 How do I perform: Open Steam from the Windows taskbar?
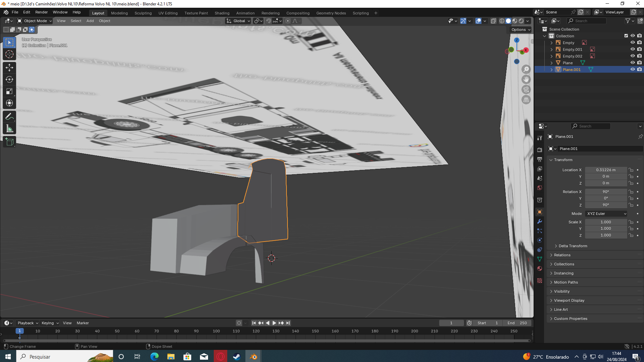pyautogui.click(x=237, y=356)
